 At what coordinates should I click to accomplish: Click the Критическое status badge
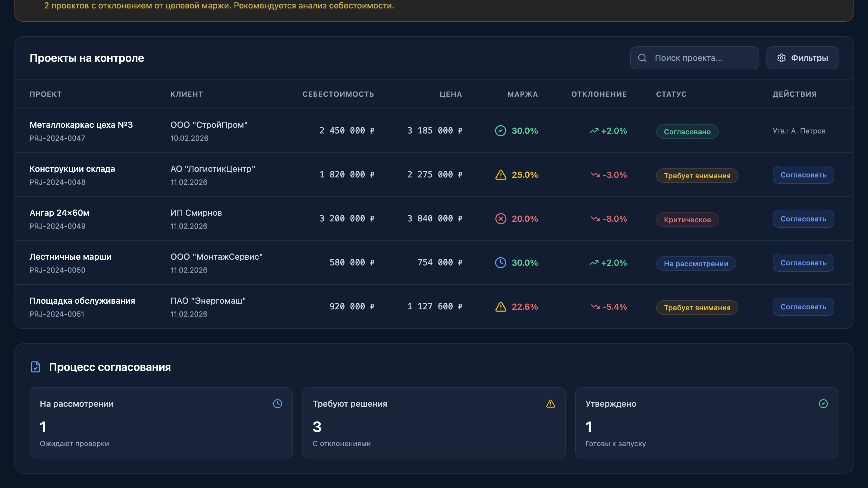(687, 220)
